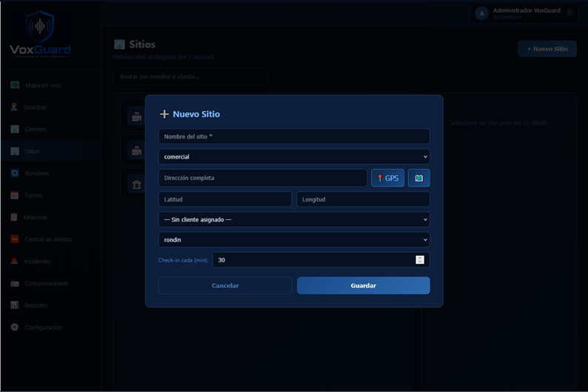Click the Dirección completa input
The height and width of the screenshot is (392, 588).
click(263, 178)
